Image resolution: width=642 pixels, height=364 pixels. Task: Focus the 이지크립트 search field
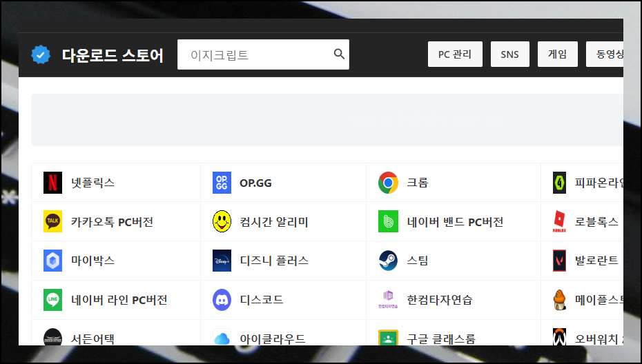pyautogui.click(x=263, y=54)
